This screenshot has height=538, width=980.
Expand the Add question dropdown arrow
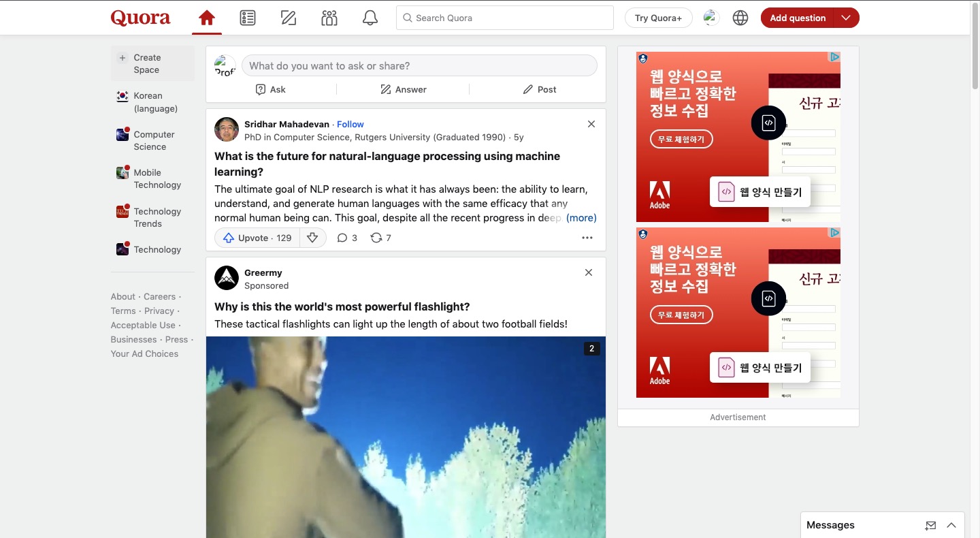click(846, 18)
